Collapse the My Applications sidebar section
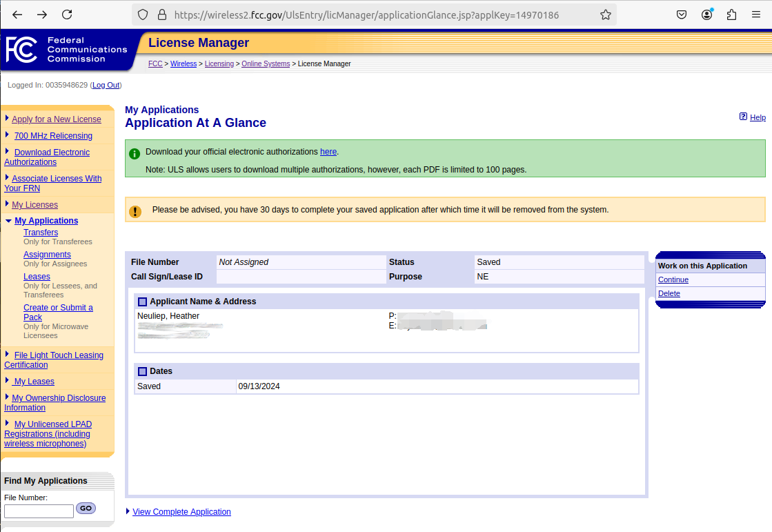Screen dimensions: 772x532 tap(8, 221)
